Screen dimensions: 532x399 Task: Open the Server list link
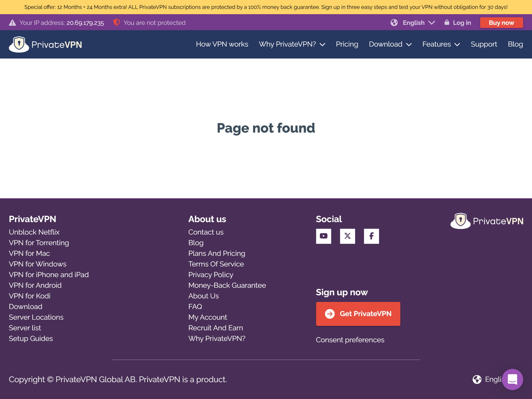click(x=25, y=328)
